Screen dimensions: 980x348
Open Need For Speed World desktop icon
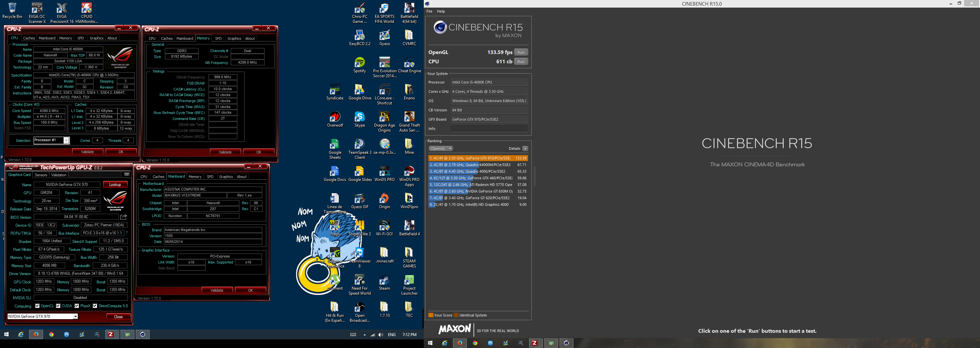[360, 285]
